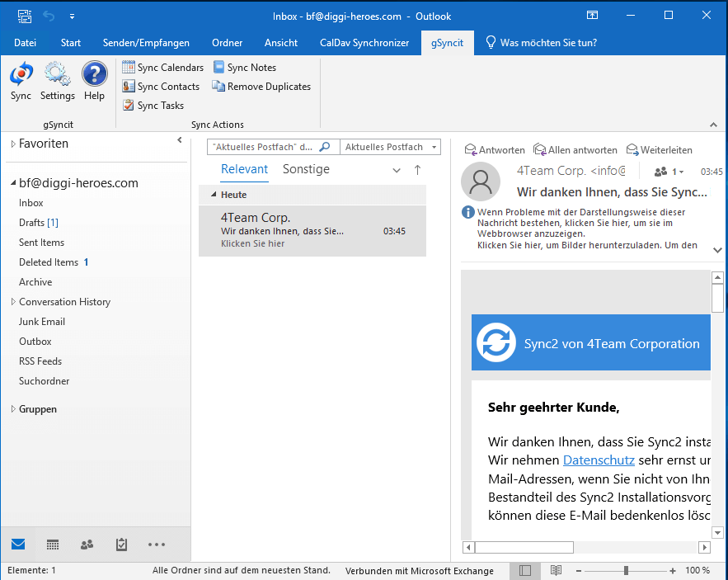Select the Drafts folder
This screenshot has width=728, height=580.
[x=39, y=223]
